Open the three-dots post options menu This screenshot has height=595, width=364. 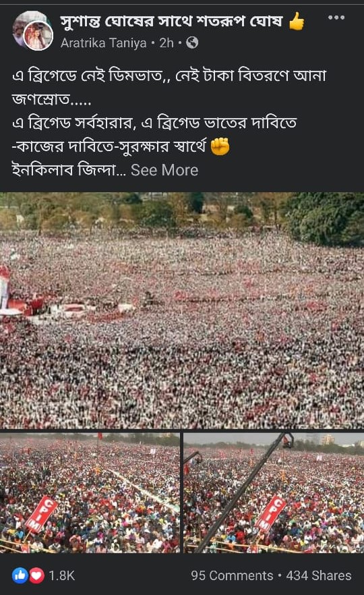(x=336, y=18)
